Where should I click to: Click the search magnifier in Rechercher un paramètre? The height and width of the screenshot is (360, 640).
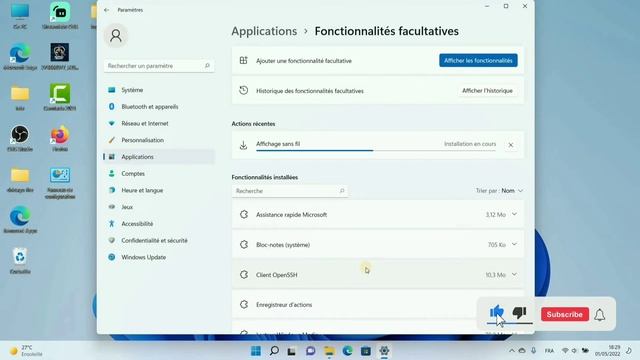(x=207, y=66)
